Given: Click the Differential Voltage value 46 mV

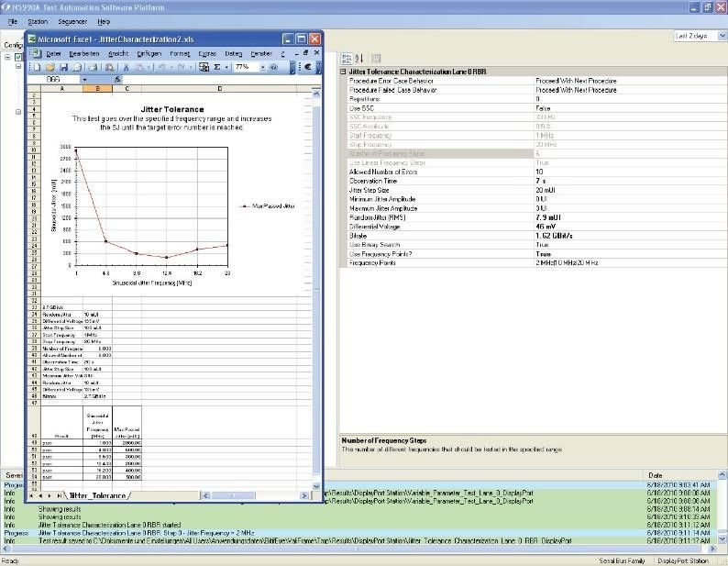Looking at the screenshot, I should pyautogui.click(x=546, y=227).
